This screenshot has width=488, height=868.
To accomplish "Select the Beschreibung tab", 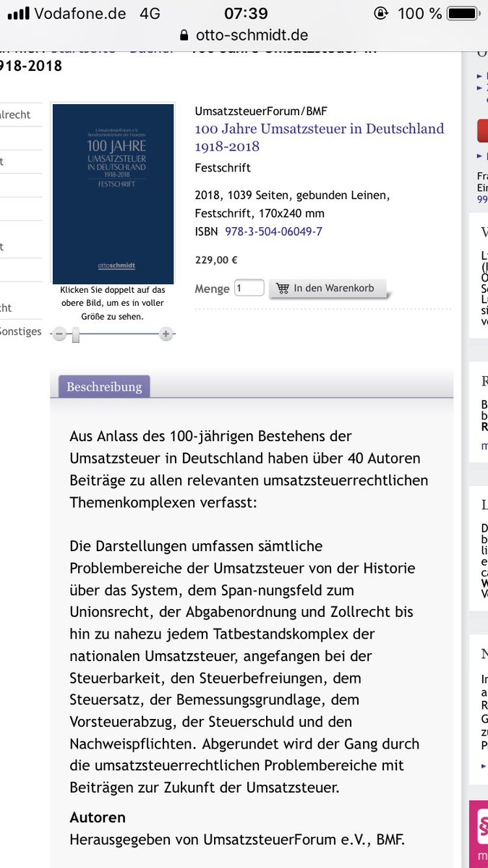I will click(x=104, y=387).
